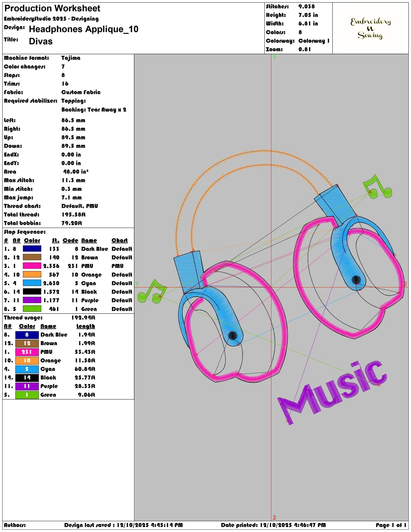Click the Purple swatch in Stop Sequence
The height and width of the screenshot is (532, 411).
pos(32,300)
